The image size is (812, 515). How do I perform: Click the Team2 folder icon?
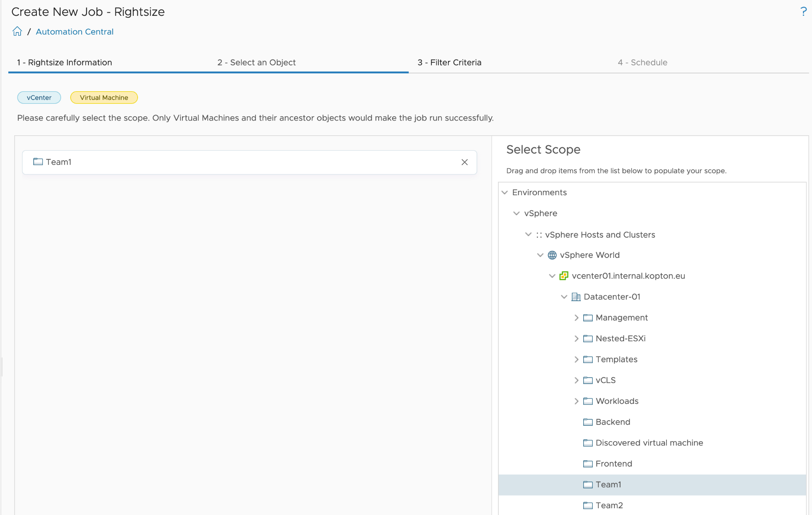coord(588,505)
